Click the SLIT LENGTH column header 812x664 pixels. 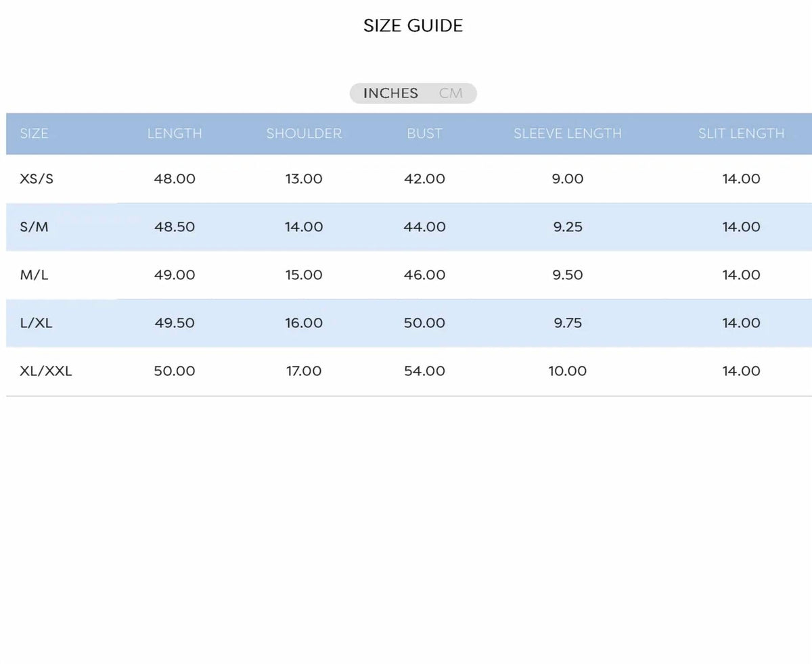coord(741,134)
